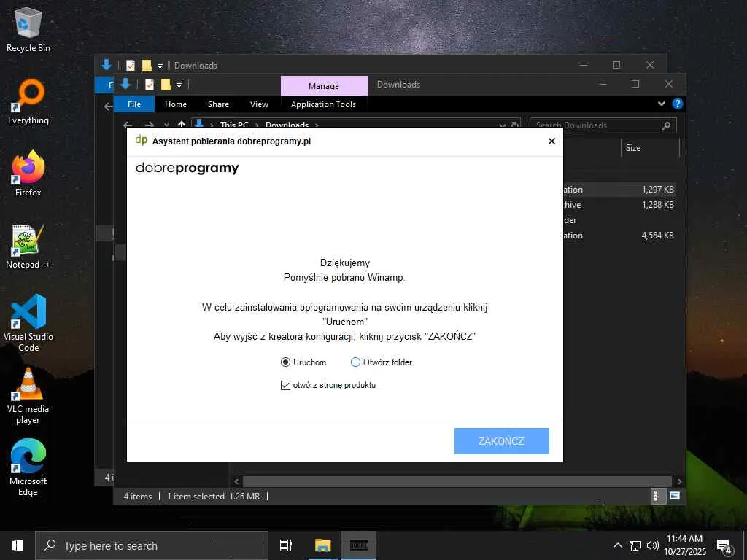Screen dimensions: 747x560
Task: Select the Manage contextual tab
Action: pyautogui.click(x=324, y=86)
